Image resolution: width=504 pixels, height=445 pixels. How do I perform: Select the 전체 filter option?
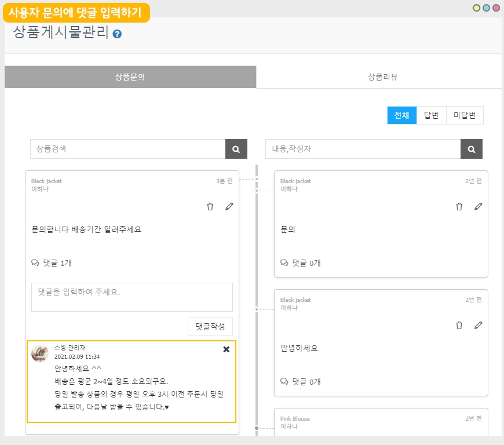point(401,115)
